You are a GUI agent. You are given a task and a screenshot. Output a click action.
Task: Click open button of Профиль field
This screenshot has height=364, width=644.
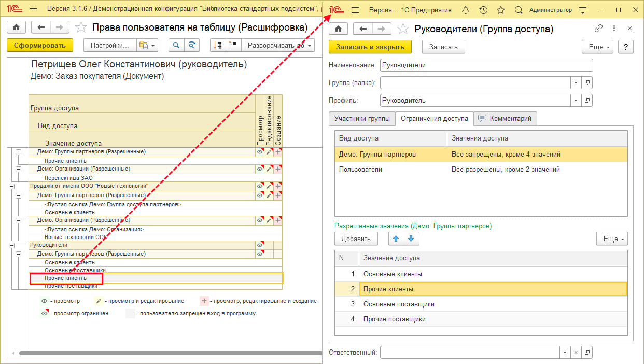pos(587,100)
